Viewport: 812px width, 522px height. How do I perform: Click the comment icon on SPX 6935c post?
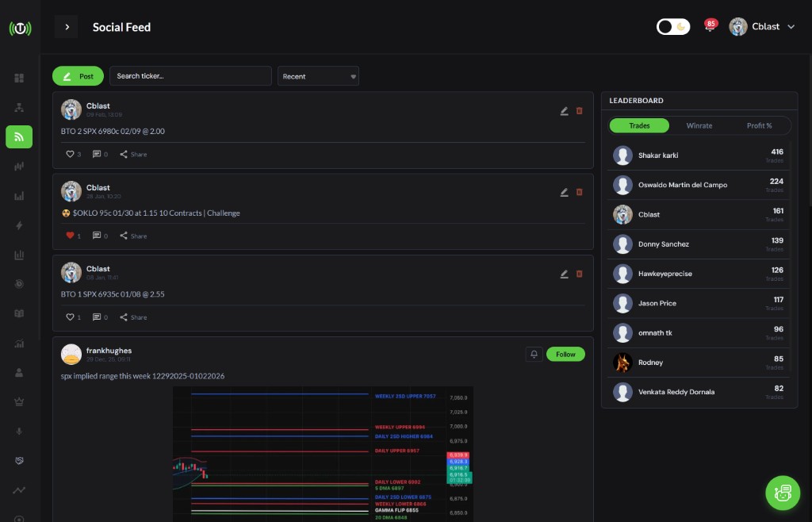pyautogui.click(x=97, y=317)
